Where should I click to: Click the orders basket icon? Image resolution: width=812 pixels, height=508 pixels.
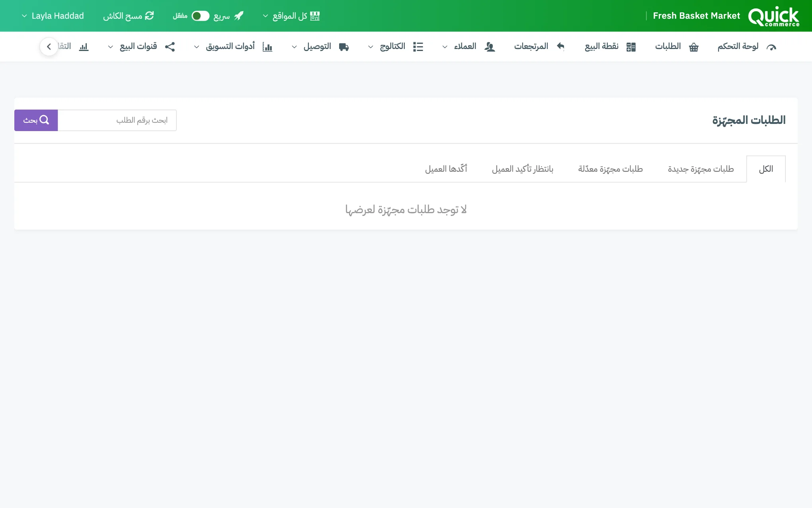[x=694, y=47]
